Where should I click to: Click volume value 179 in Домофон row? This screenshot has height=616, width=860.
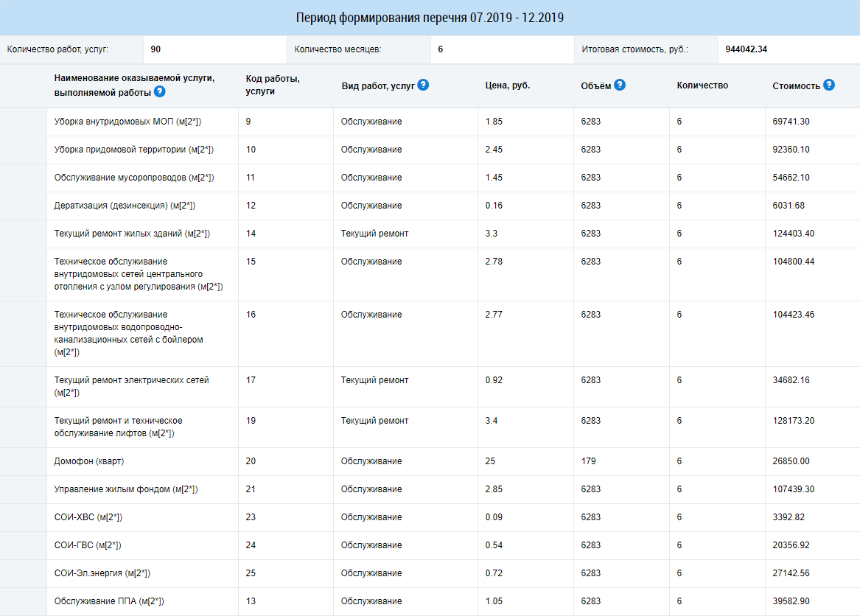[x=589, y=461]
